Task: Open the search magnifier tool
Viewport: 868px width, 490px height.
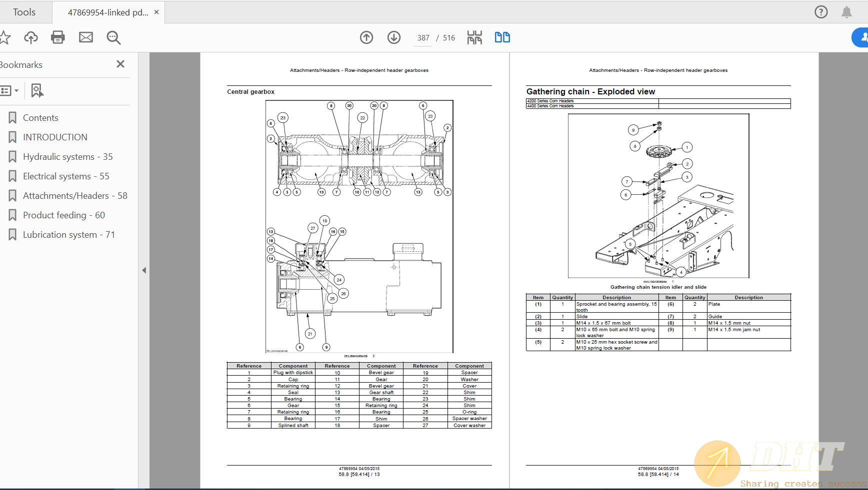Action: [113, 37]
